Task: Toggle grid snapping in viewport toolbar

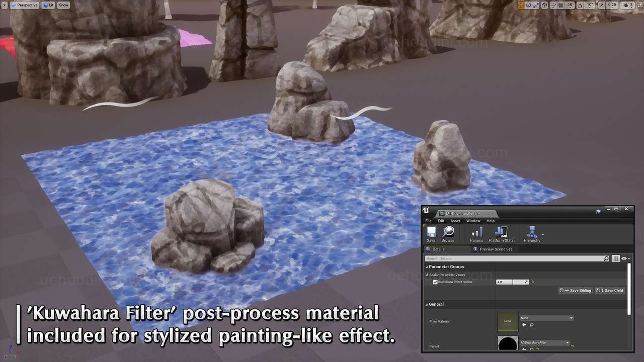Action: [560, 5]
